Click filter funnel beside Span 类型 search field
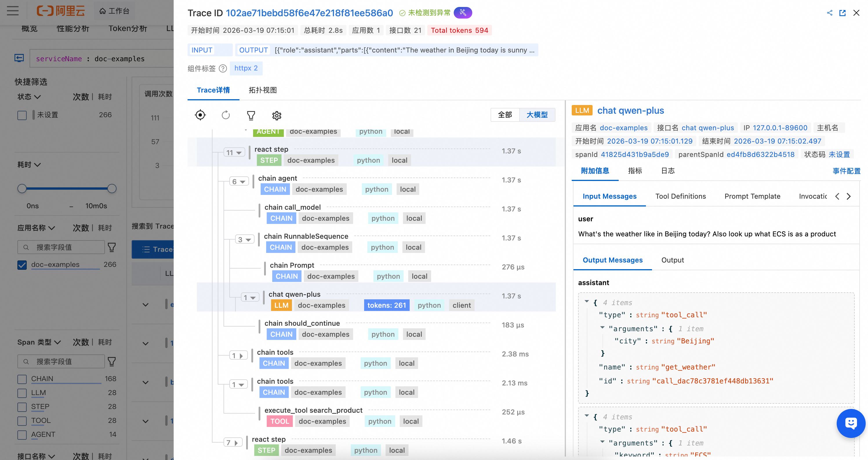868x460 pixels. pyautogui.click(x=112, y=362)
